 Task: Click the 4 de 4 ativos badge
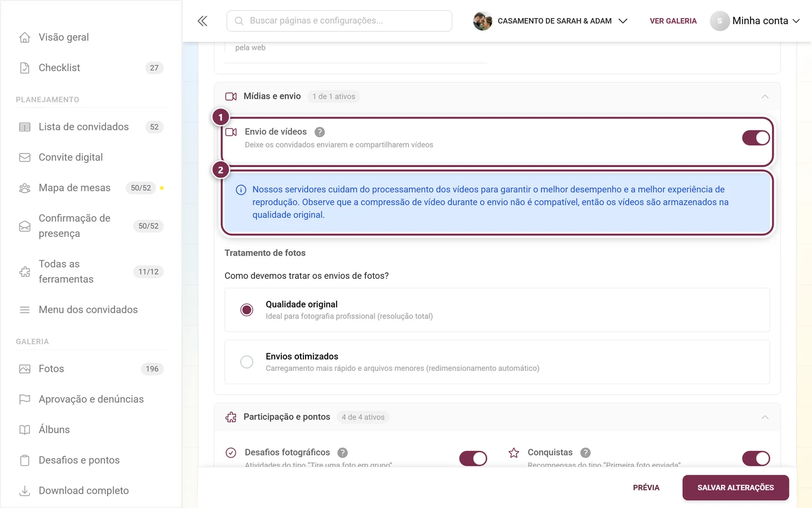click(363, 417)
